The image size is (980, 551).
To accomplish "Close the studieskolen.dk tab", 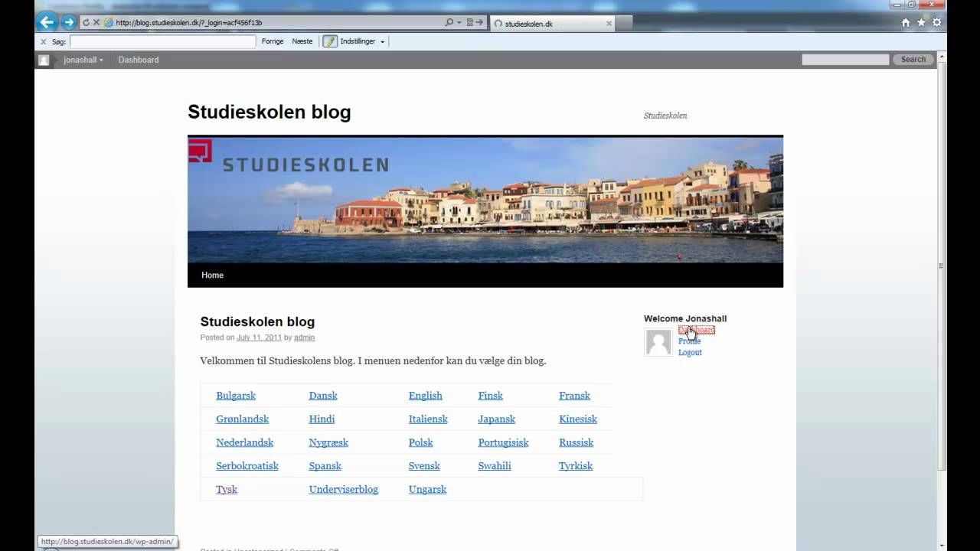I will click(609, 23).
